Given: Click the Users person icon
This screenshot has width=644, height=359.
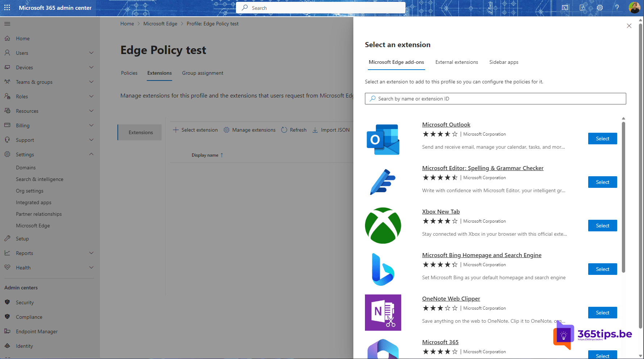Looking at the screenshot, I should pyautogui.click(x=7, y=53).
